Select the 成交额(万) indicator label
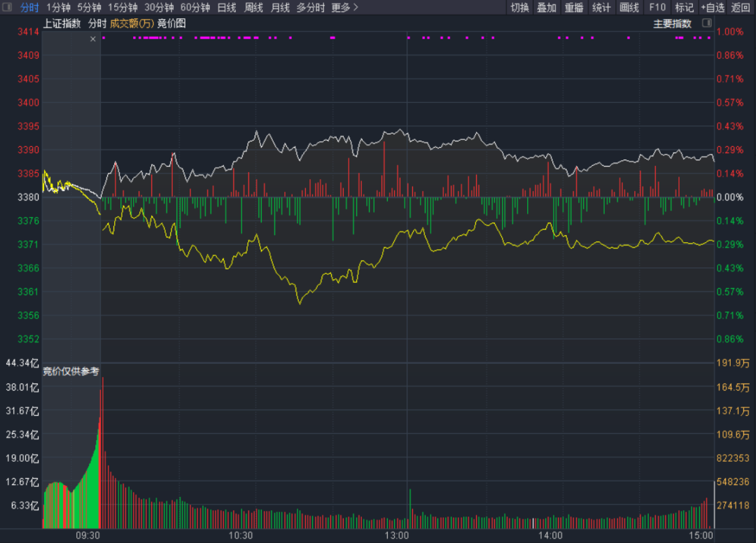 coord(132,24)
